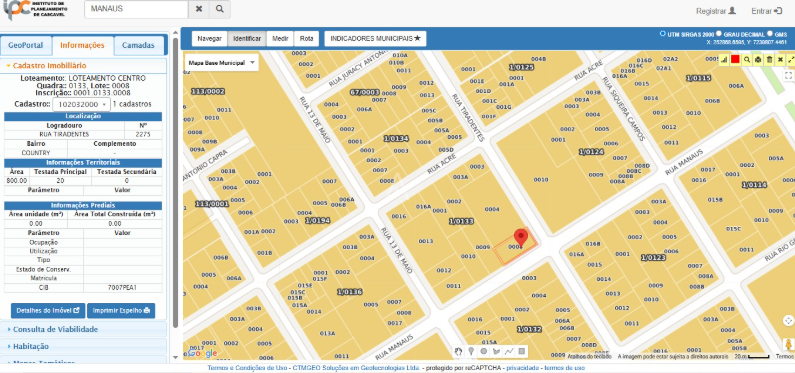Open the Cadastro number dropdown
795x373 pixels.
click(x=81, y=104)
